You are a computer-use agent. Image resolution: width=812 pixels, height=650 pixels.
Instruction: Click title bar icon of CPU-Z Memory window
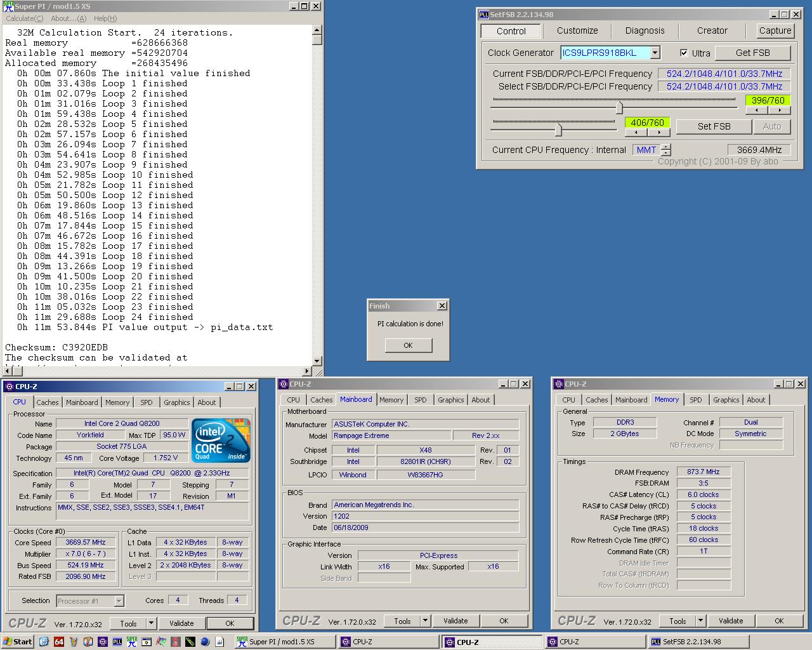tap(559, 383)
